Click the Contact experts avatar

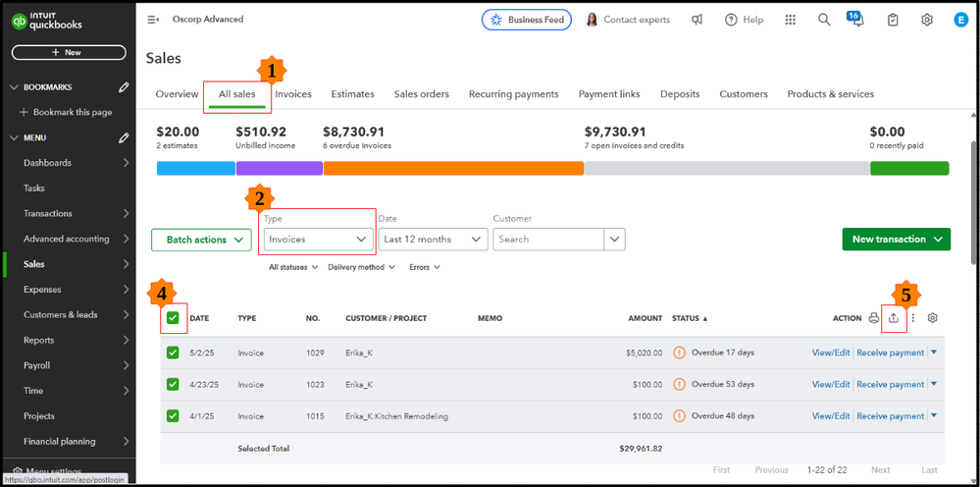tap(591, 20)
